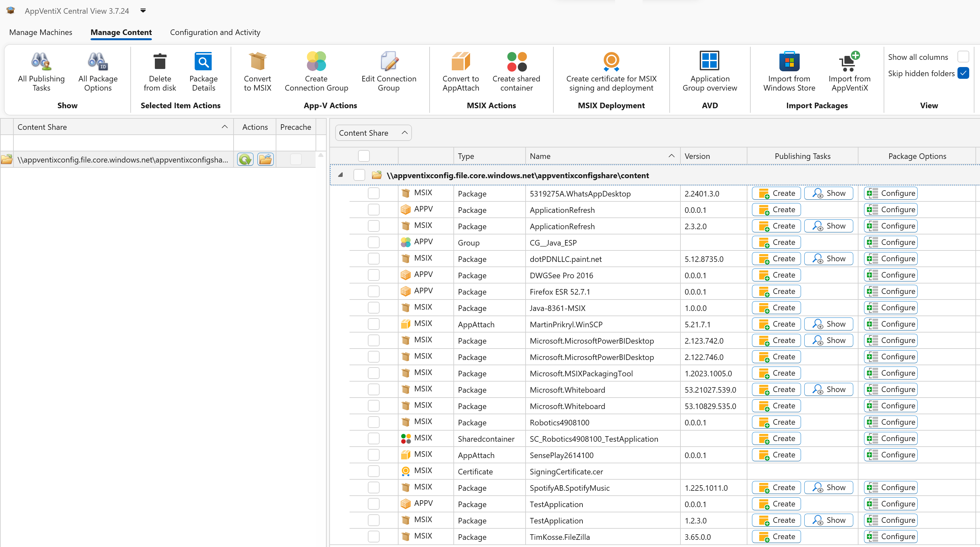Toggle Precache checkbox for content share
The width and height of the screenshot is (980, 547).
(296, 159)
